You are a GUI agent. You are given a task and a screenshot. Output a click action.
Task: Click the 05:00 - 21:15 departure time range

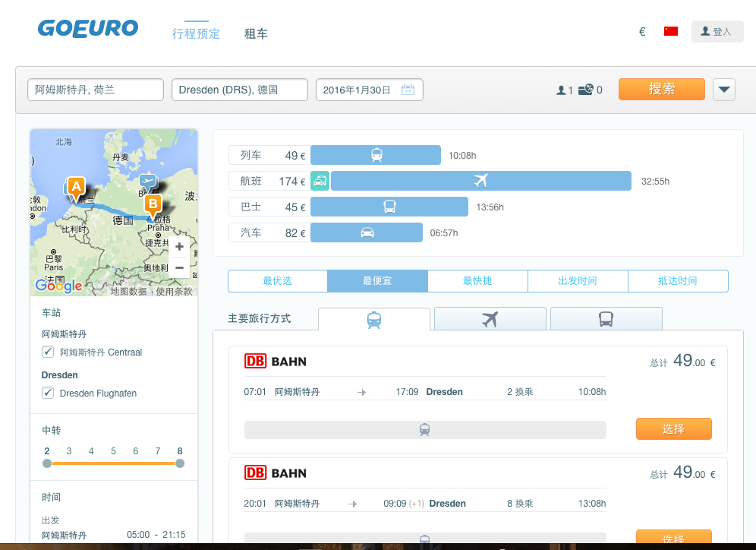(x=156, y=535)
